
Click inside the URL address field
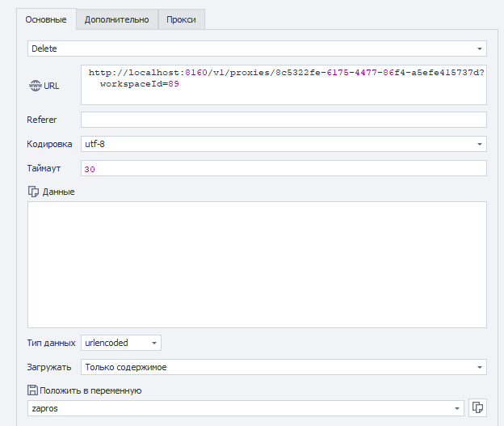283,95
